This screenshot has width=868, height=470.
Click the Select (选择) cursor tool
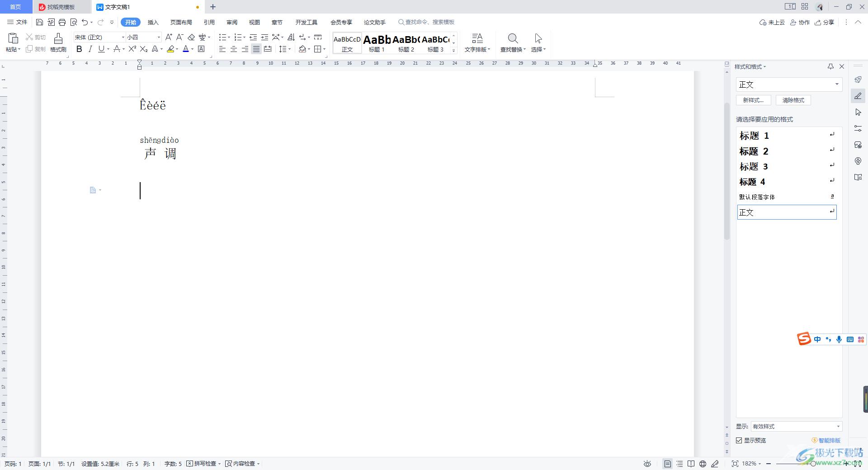coord(538,43)
